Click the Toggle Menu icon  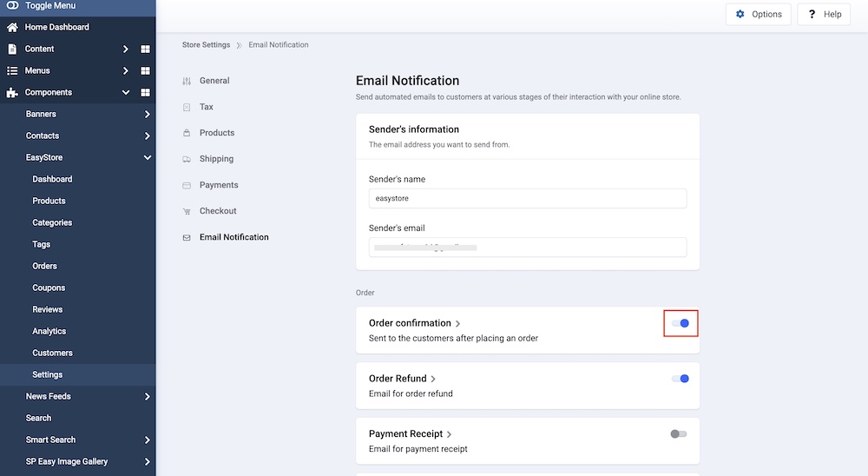click(x=12, y=5)
